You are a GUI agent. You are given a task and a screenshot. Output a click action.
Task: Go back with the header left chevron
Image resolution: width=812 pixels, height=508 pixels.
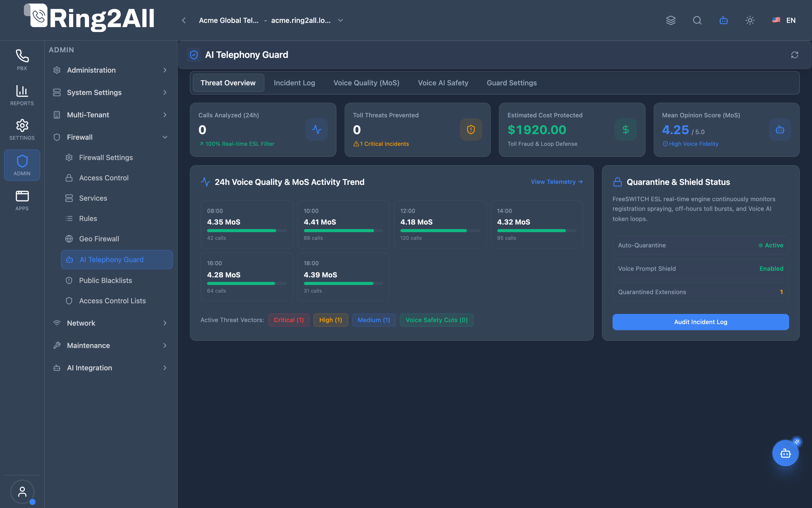[184, 21]
